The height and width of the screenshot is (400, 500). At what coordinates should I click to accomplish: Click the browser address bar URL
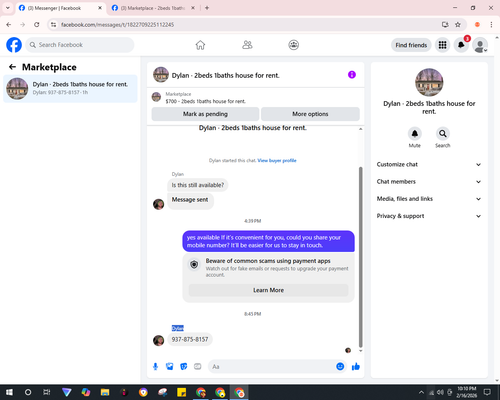click(x=117, y=25)
